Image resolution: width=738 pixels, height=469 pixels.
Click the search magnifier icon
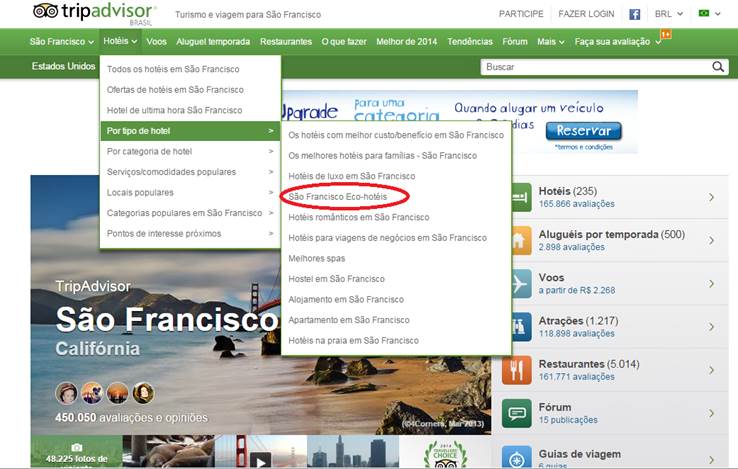[718, 67]
